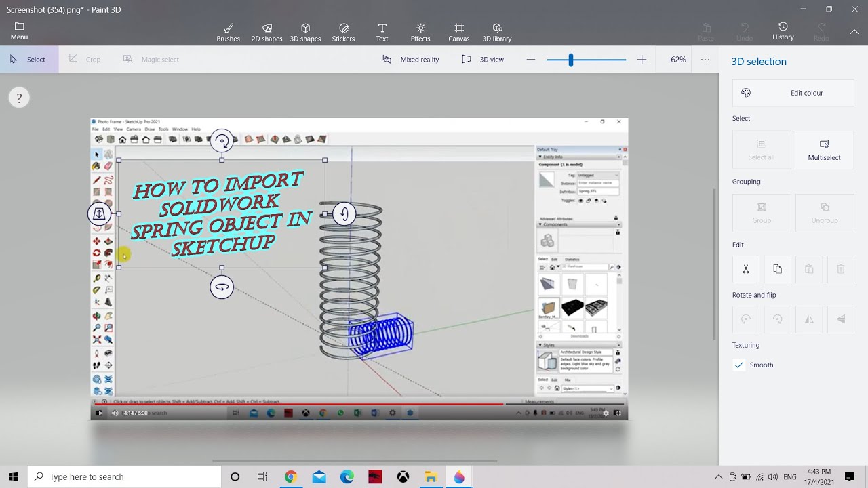
Task: Open the 62% zoom percentage field
Action: coord(678,60)
